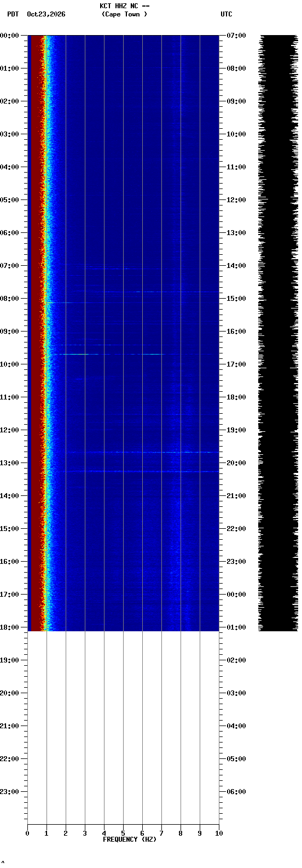Image resolution: width=302 pixels, height=868 pixels.
Task: Click the UTC time label '20:00'
Action: click(x=236, y=463)
